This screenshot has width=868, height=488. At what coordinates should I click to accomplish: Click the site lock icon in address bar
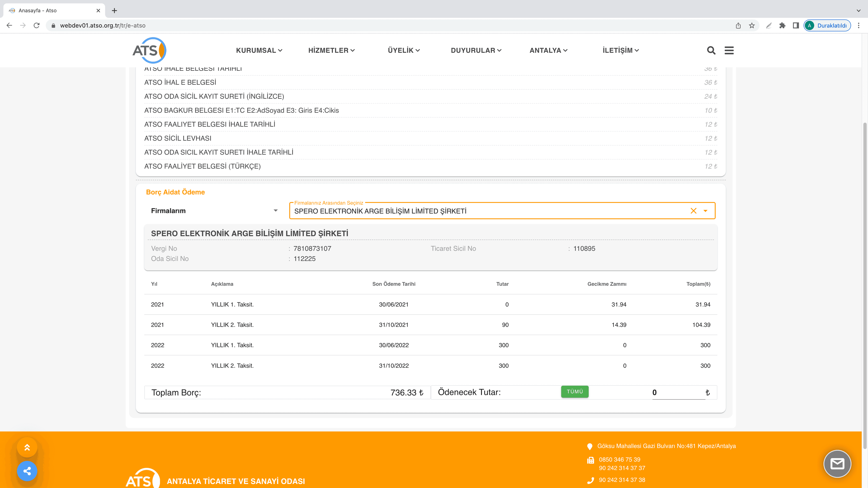tap(53, 25)
